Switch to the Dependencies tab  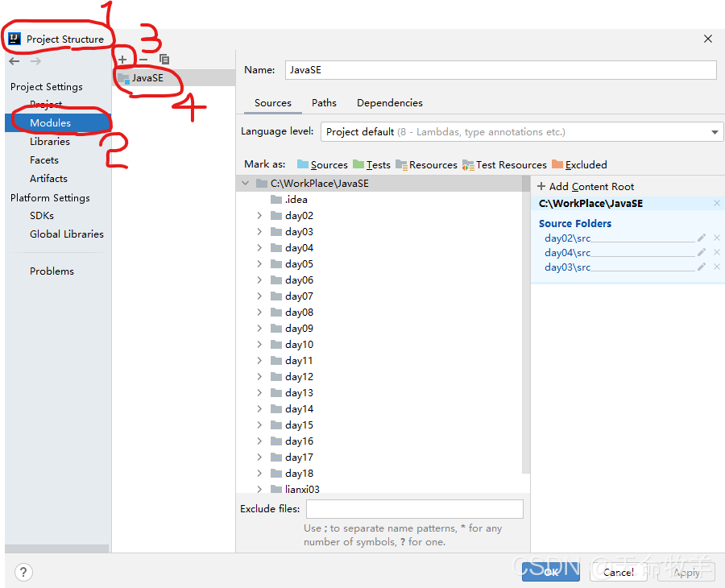(x=389, y=103)
